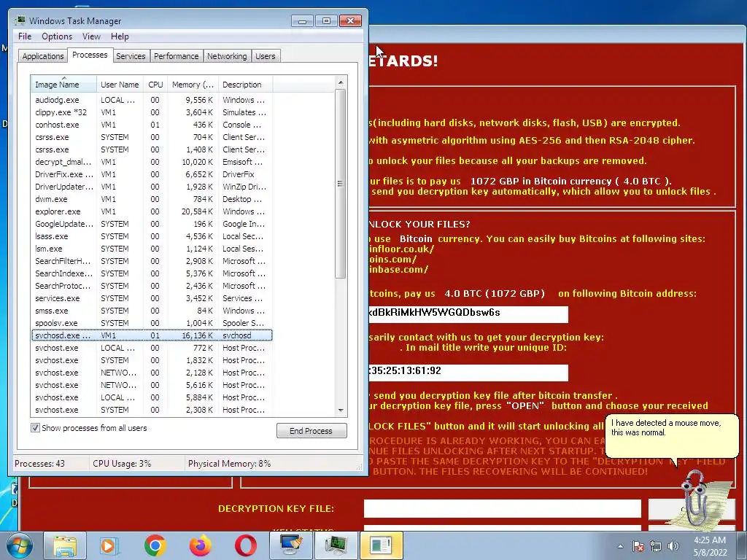Select the GoogleUpdate process row
This screenshot has height=560, width=747.
click(152, 224)
